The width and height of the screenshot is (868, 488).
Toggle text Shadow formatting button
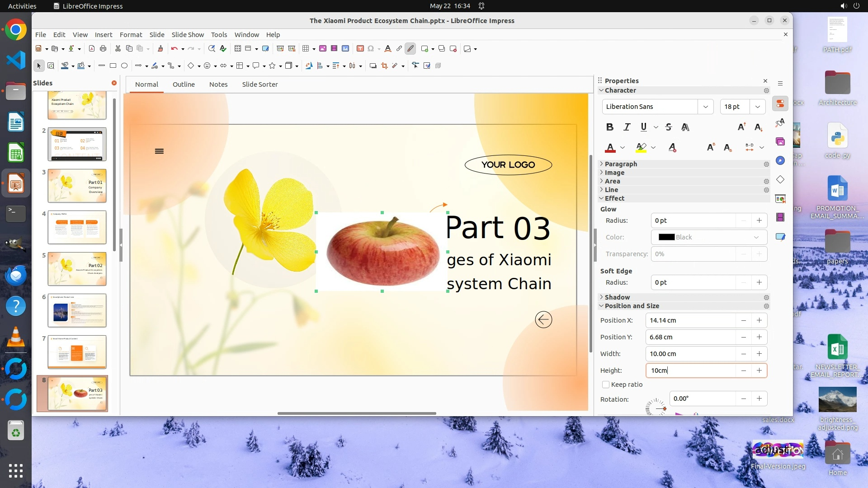click(685, 127)
